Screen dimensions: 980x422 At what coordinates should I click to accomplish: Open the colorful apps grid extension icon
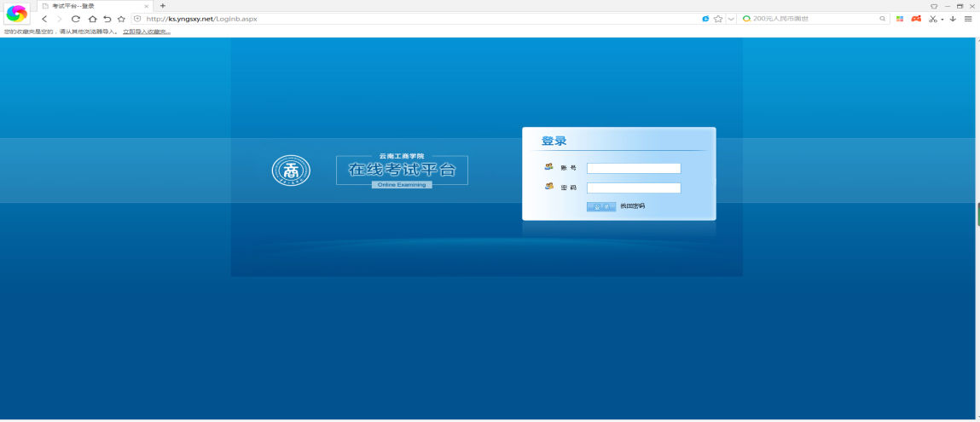click(900, 19)
